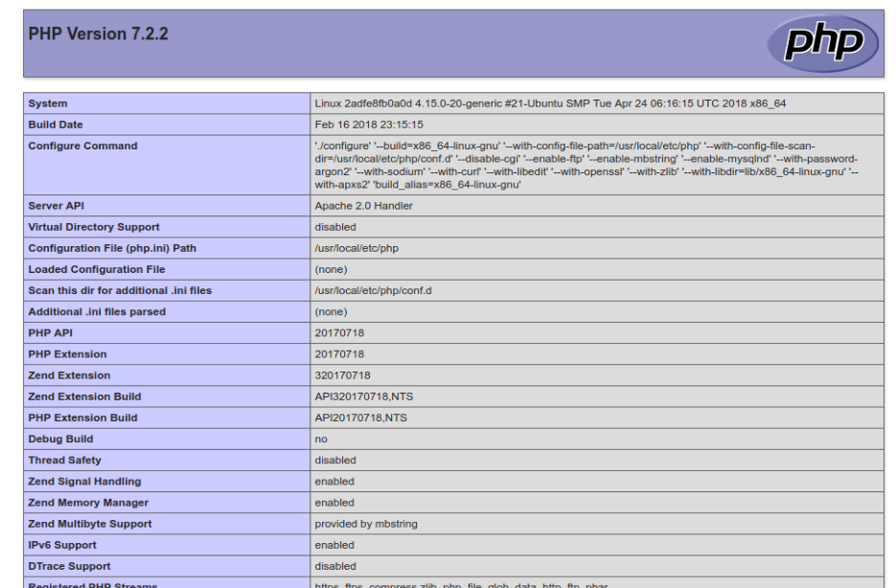Click the 'Zend Multibyte Support' label
Viewport: 896px width, 588px height.
coord(90,524)
